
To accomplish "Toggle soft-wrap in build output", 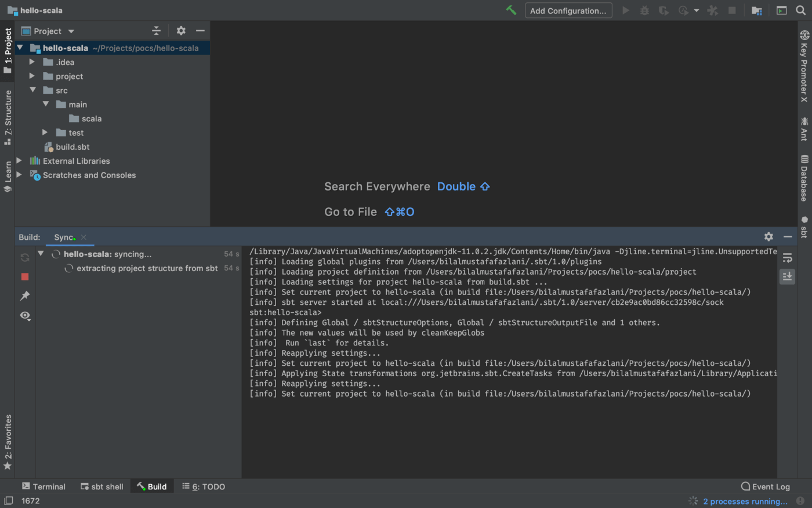I will 787,258.
